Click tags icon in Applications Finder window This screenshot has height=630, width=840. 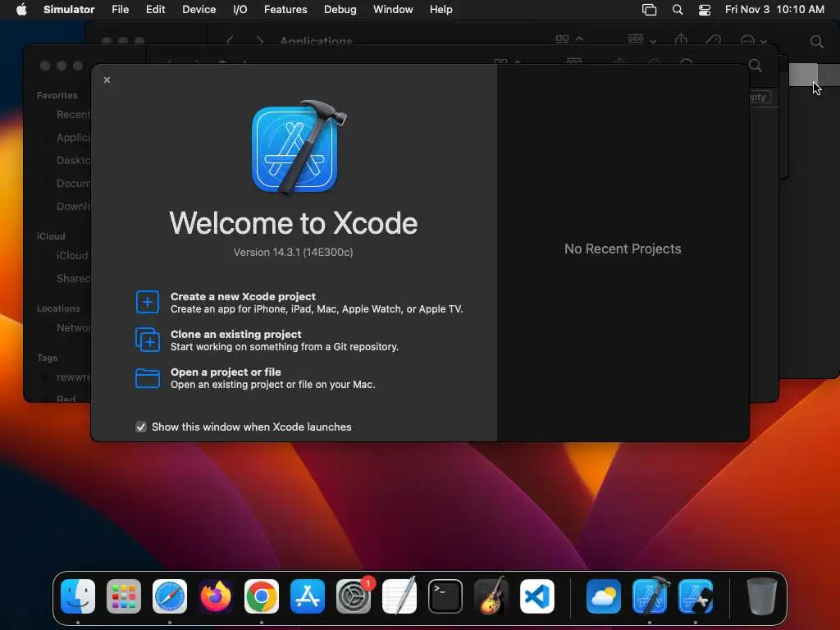pyautogui.click(x=713, y=40)
